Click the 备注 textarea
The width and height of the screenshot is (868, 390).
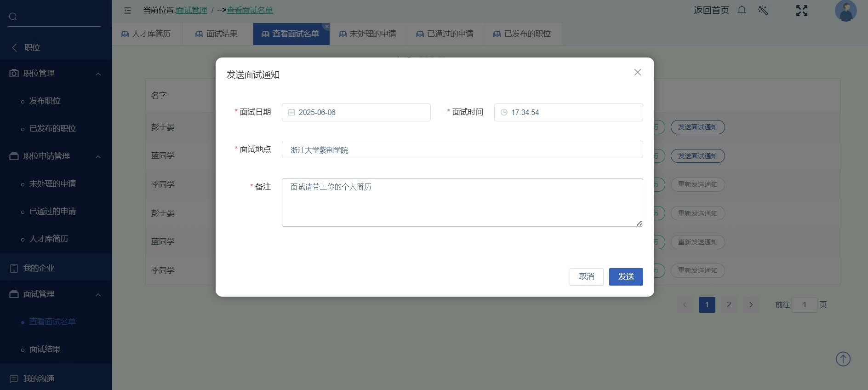click(462, 202)
